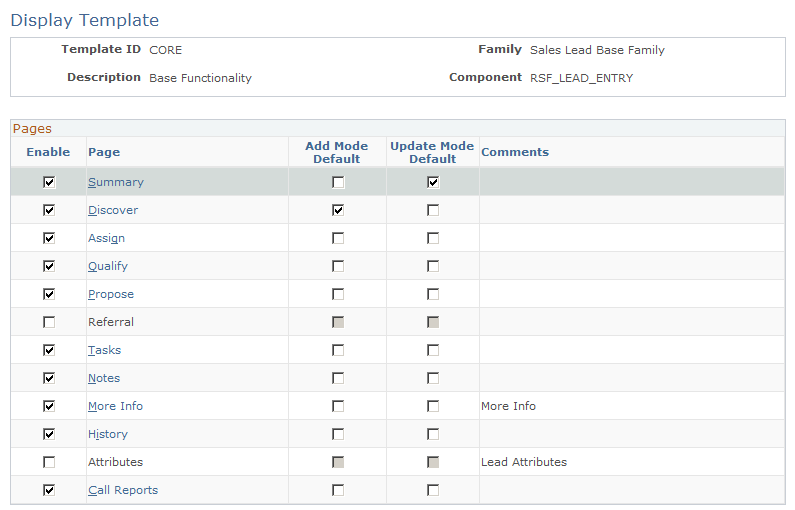Click the Page column header
795x510 pixels.
[x=104, y=152]
